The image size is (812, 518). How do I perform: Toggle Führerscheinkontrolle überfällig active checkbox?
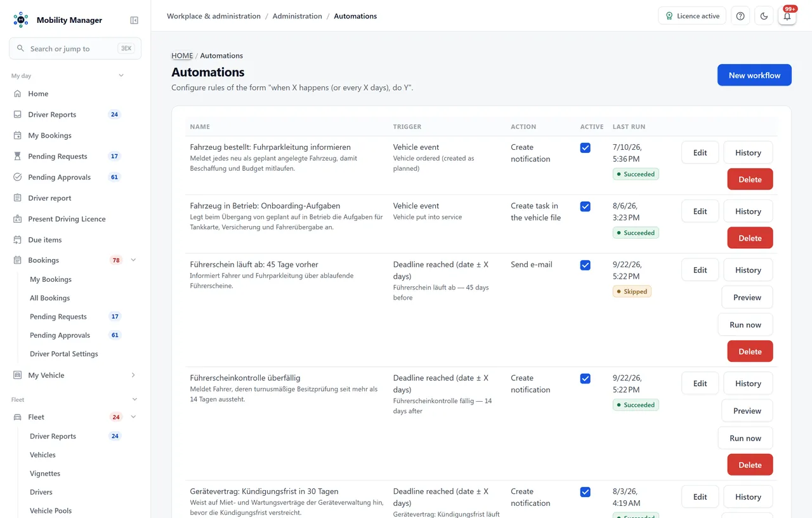click(585, 379)
